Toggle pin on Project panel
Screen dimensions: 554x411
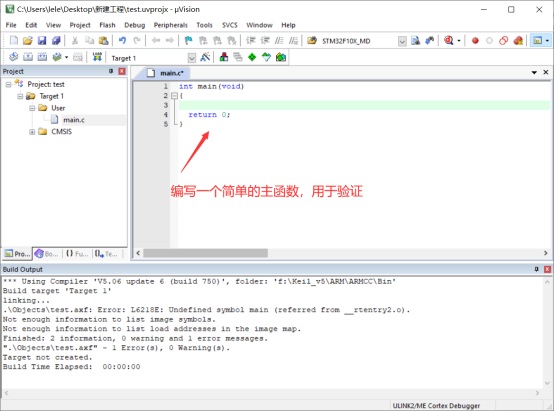point(111,71)
